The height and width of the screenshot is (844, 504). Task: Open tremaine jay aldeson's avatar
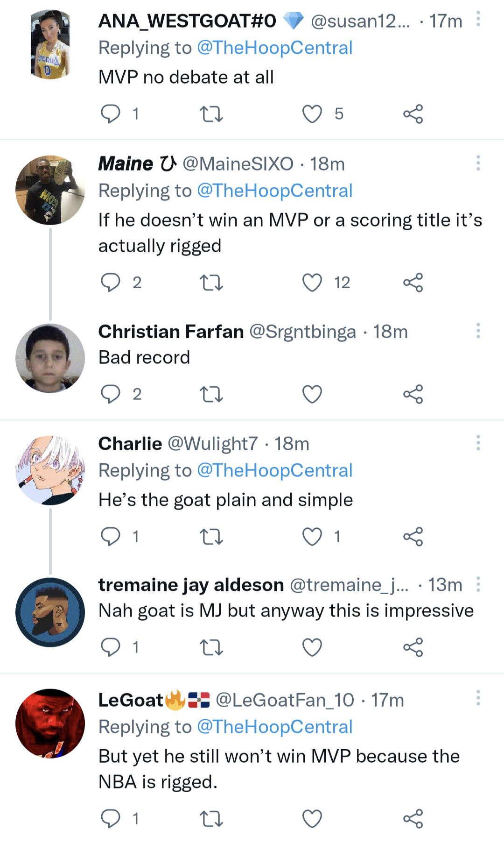[50, 612]
